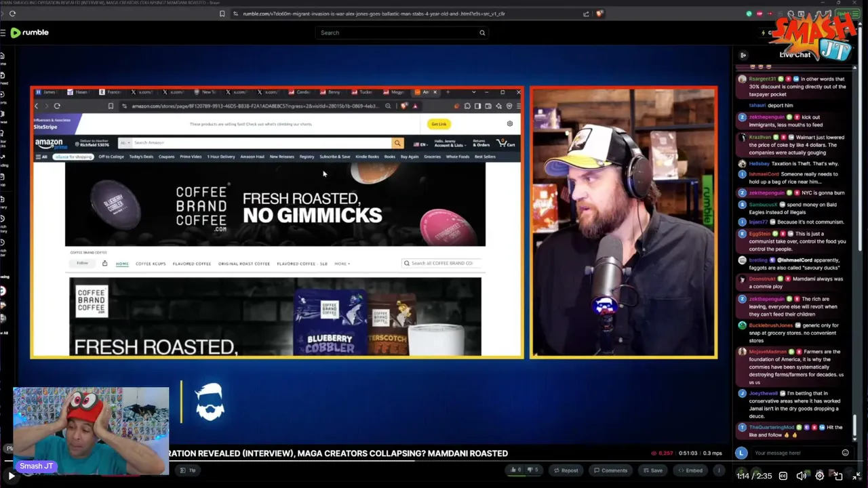
Task: Click the Repost button
Action: (x=566, y=470)
